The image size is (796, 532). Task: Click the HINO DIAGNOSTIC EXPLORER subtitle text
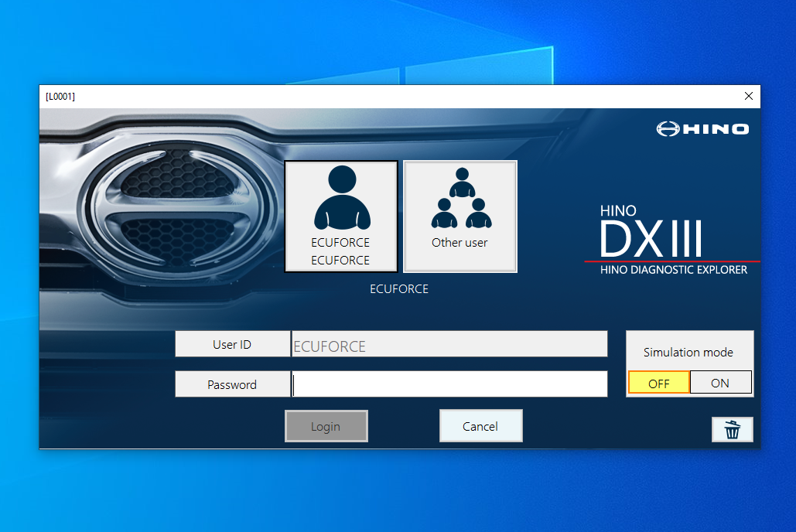pyautogui.click(x=674, y=270)
